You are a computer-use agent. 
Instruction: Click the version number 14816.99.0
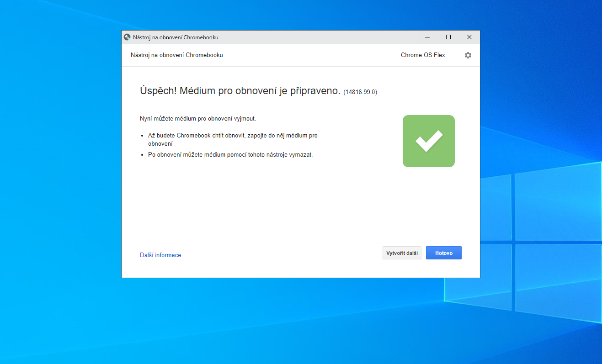[360, 92]
